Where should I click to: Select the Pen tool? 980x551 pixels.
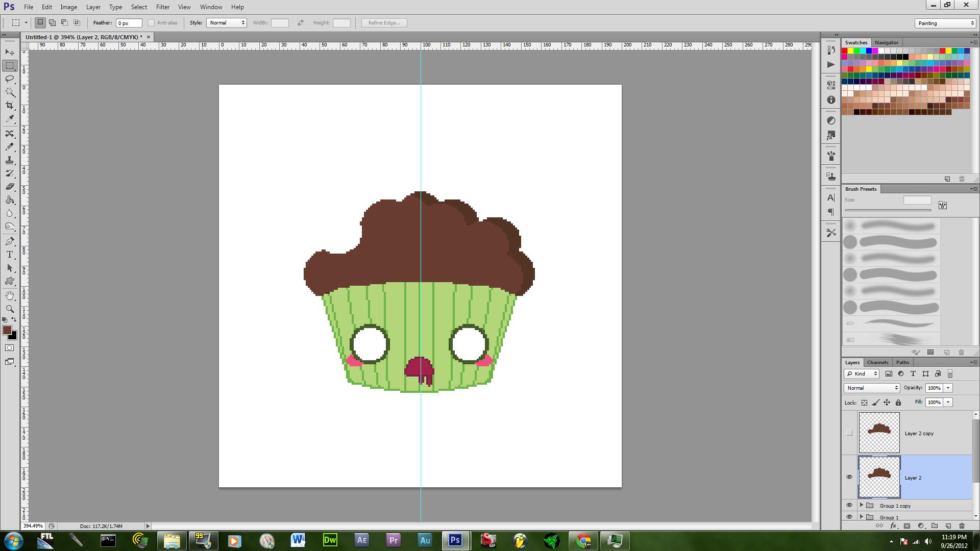pyautogui.click(x=10, y=241)
